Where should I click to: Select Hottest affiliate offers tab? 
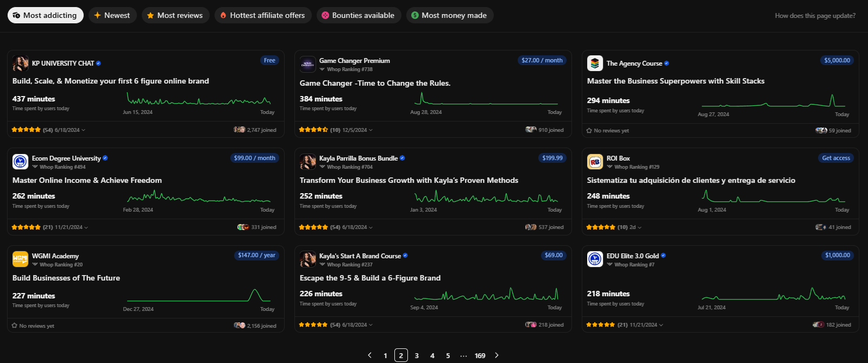click(x=263, y=15)
